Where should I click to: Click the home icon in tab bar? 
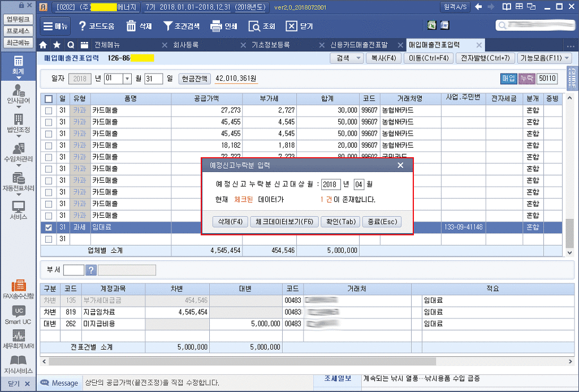43,45
